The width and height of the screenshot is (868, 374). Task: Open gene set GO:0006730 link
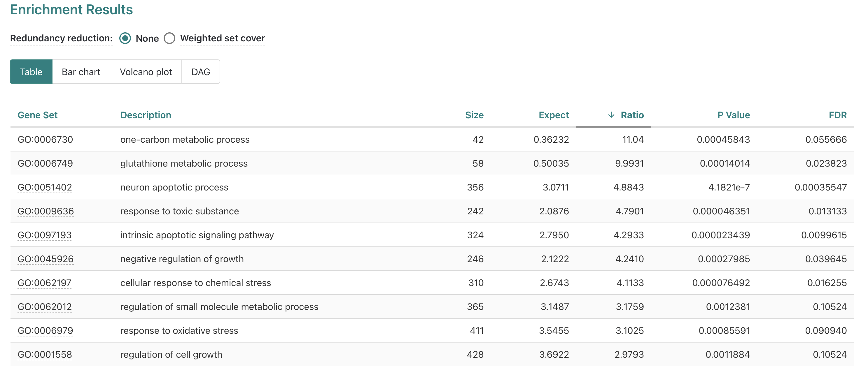coord(45,140)
